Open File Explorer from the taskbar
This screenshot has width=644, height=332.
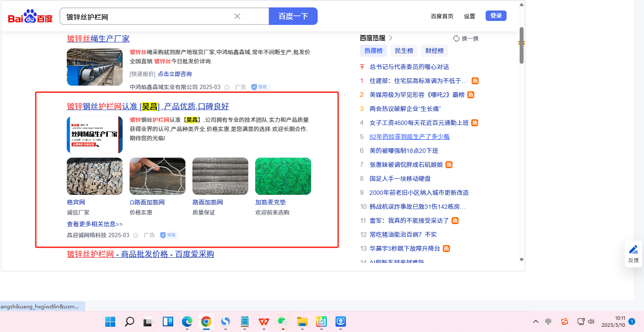click(302, 322)
